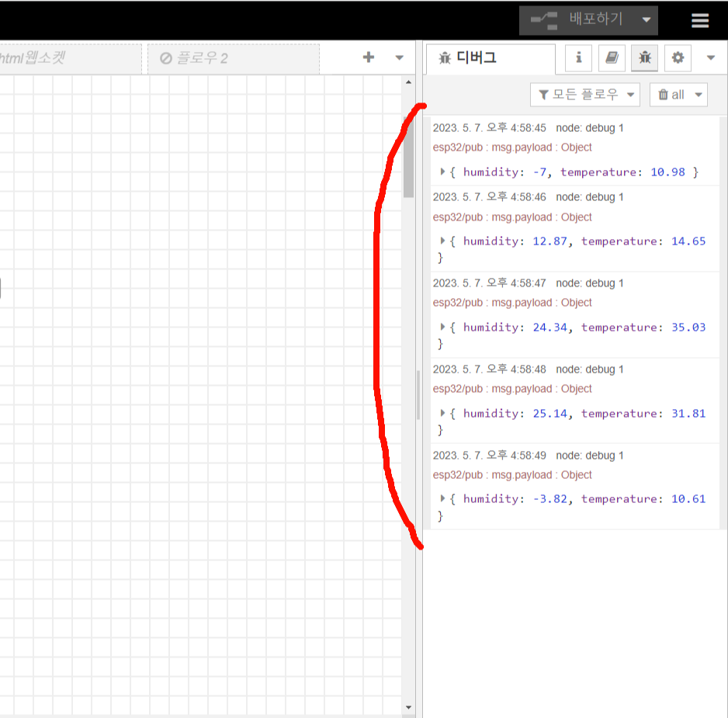Open the sidebar options chevron
Image resolution: width=728 pixels, height=718 pixels.
(x=710, y=58)
